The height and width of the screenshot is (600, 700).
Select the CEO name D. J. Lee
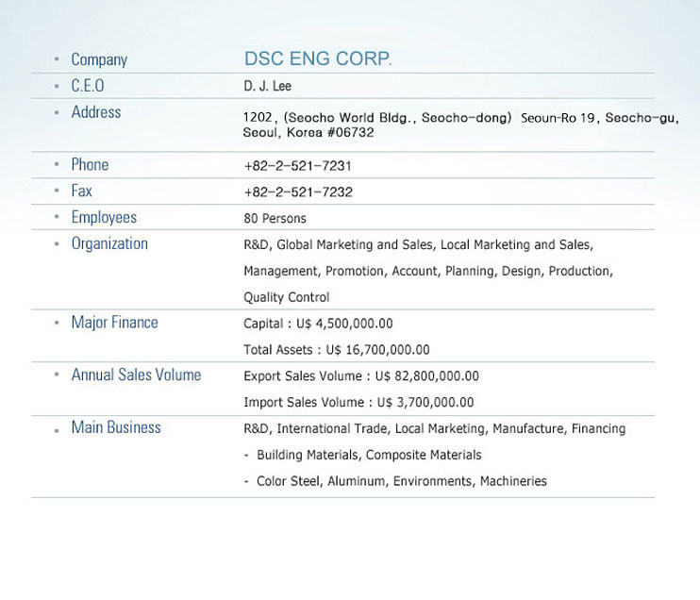pyautogui.click(x=267, y=86)
